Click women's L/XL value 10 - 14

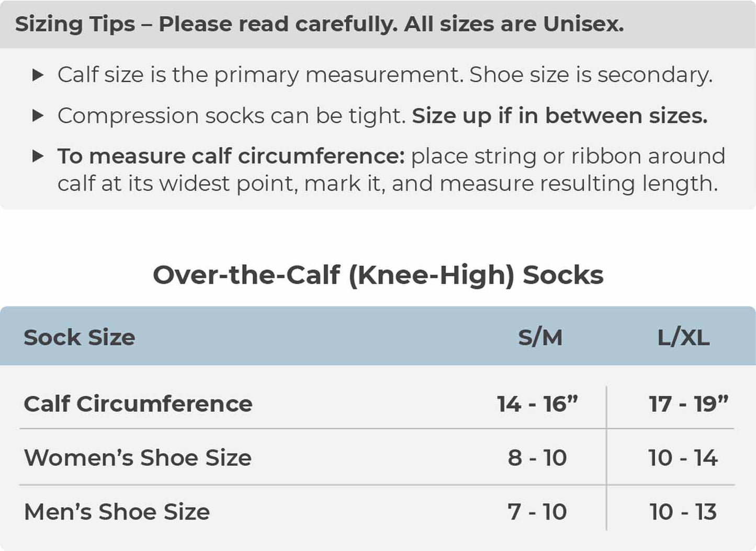point(683,458)
